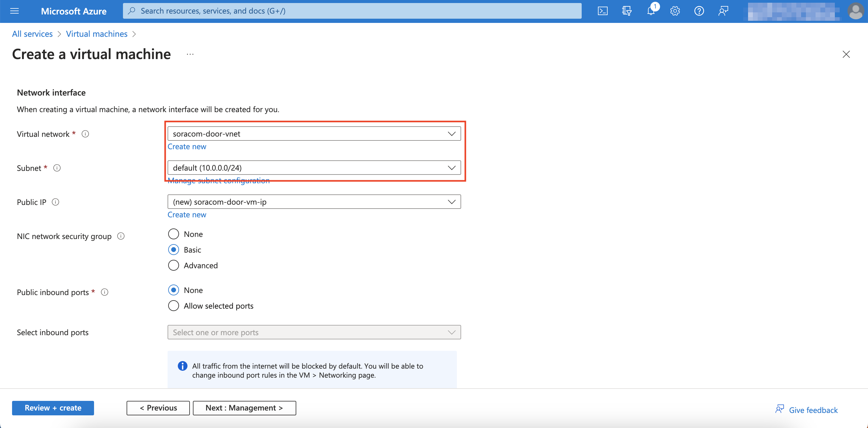
Task: Open the Notifications bell
Action: [x=651, y=11]
